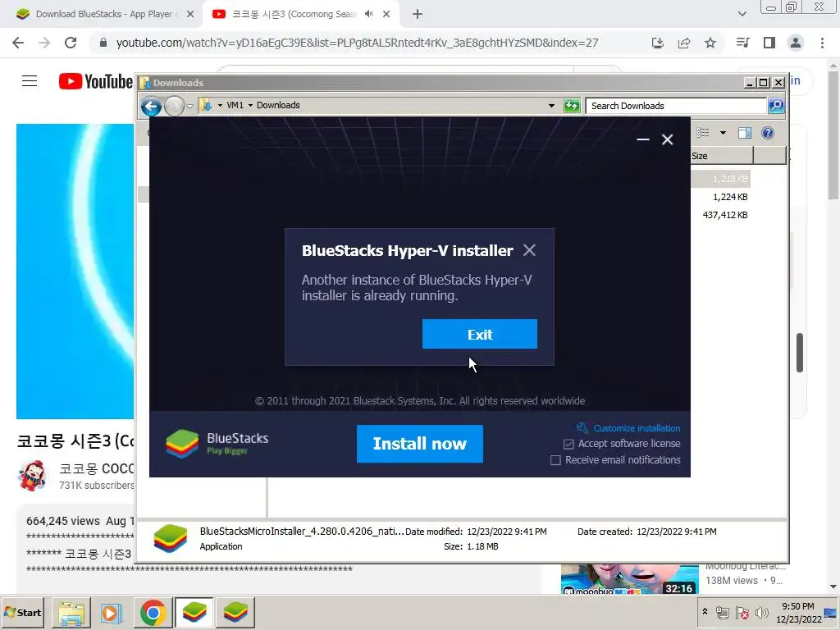The width and height of the screenshot is (840, 630).
Task: Click Chrome forward navigation arrow
Action: pos(44,43)
